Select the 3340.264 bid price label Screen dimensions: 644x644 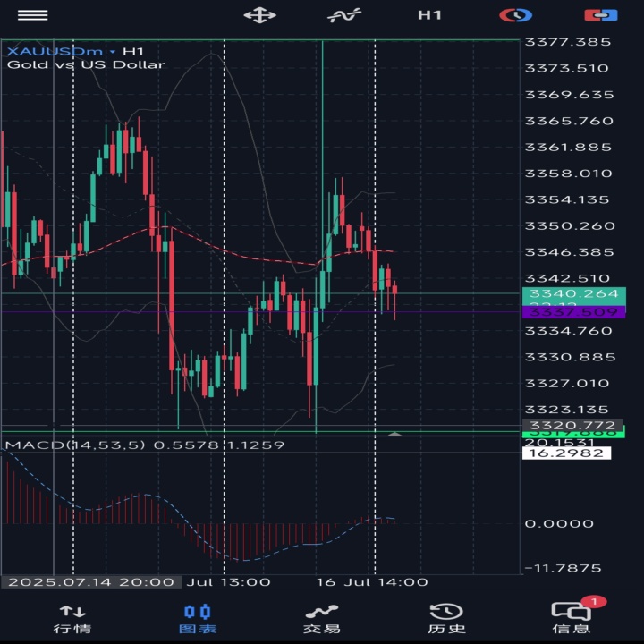click(573, 293)
